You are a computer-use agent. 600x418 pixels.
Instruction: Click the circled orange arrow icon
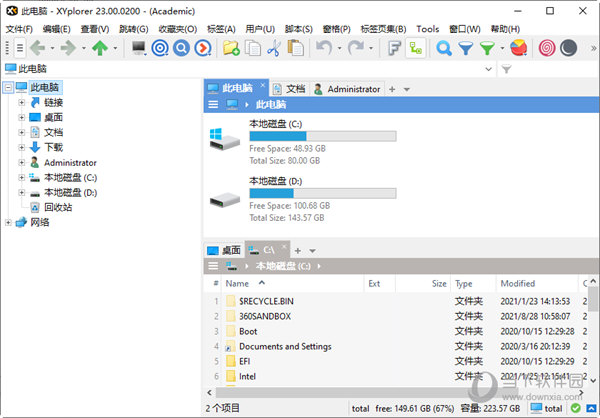[203, 48]
